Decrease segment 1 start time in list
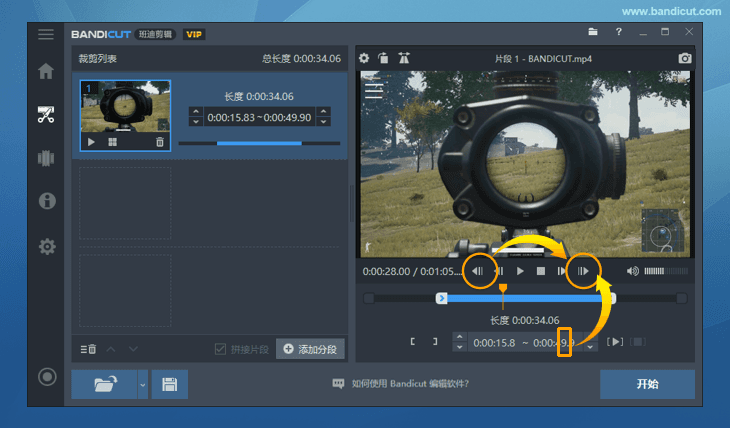Image resolution: width=730 pixels, height=428 pixels. (x=196, y=122)
